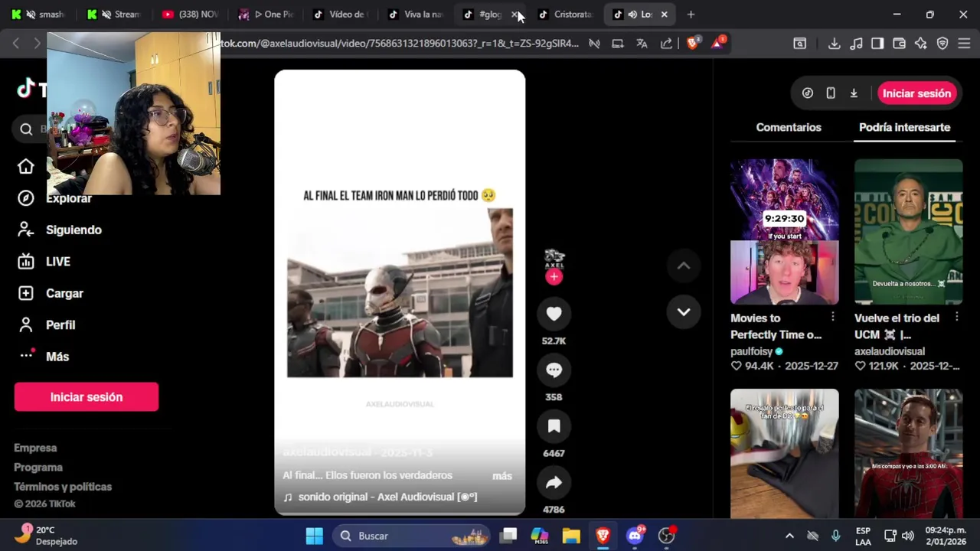This screenshot has width=980, height=551.
Task: Open options for Vuelve el trio video
Action: point(956,317)
